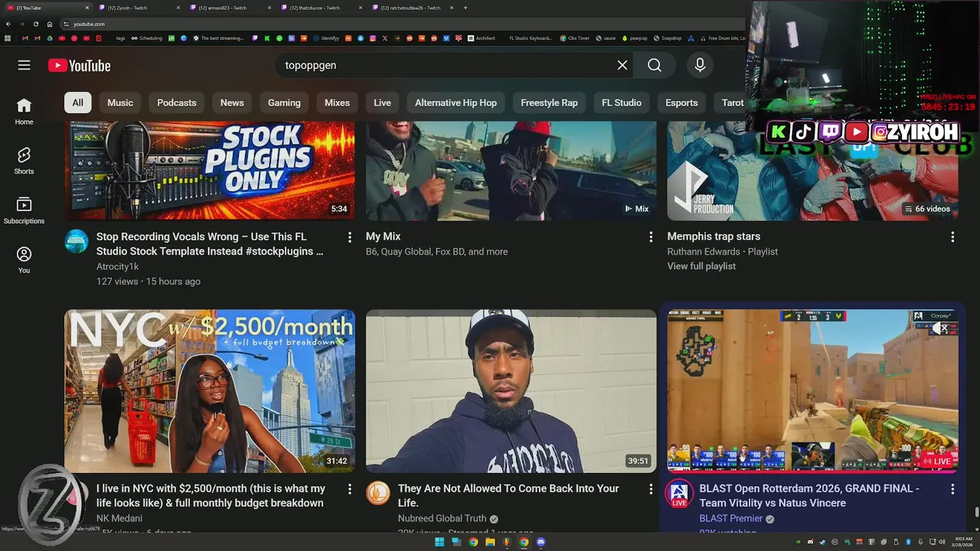Select the Mixes filter chip

337,103
